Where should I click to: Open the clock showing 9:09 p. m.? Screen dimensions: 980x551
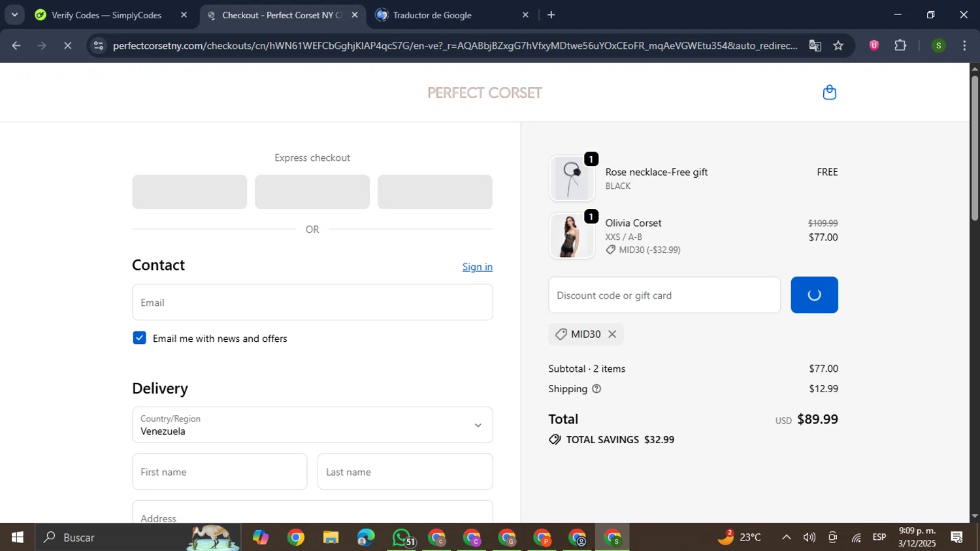tap(917, 537)
